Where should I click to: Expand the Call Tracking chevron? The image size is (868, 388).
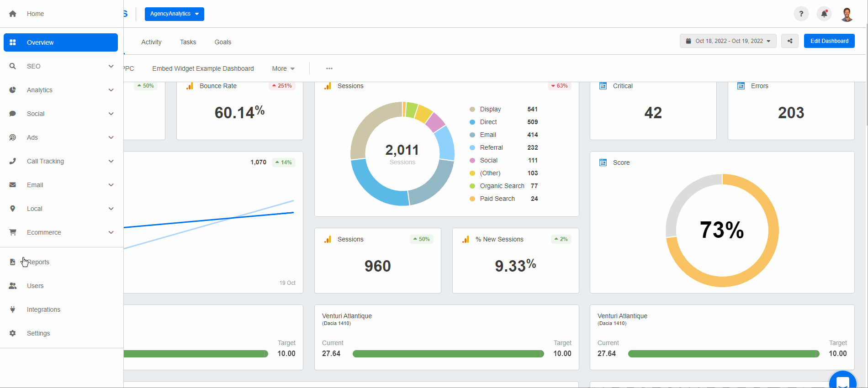point(111,161)
